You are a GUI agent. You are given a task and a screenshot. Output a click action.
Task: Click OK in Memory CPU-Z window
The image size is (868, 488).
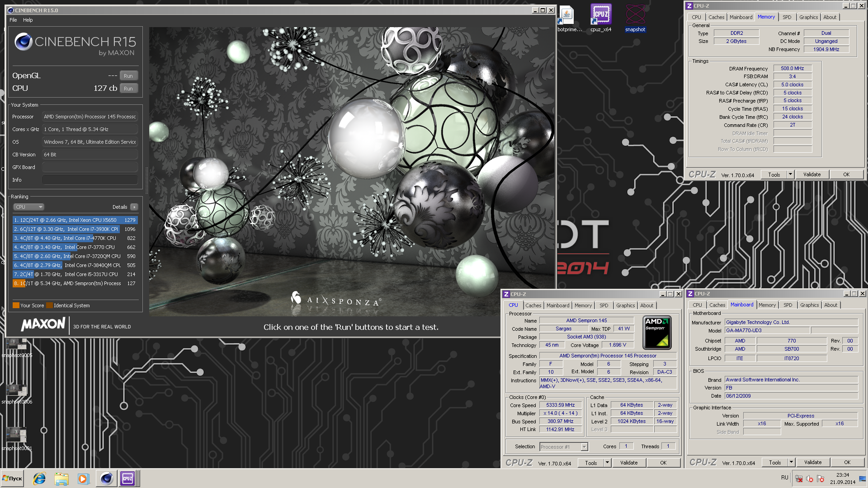point(846,174)
